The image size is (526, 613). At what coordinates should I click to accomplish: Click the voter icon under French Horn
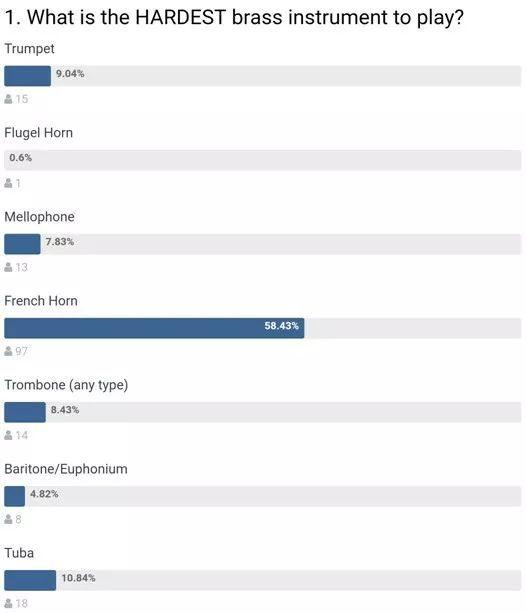[x=8, y=351]
